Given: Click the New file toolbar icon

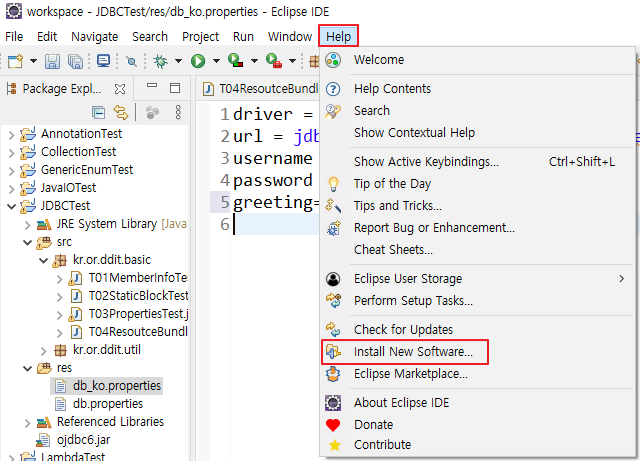Looking at the screenshot, I should 16,61.
